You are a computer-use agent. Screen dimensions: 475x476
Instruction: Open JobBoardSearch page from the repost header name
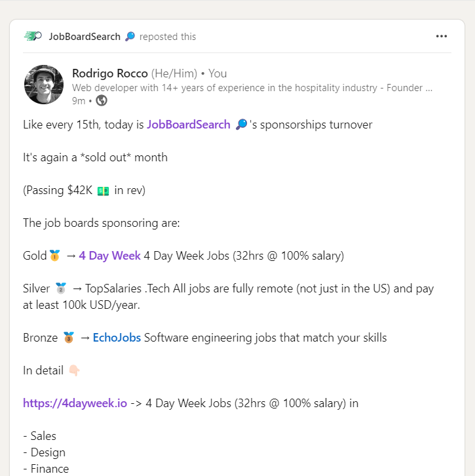[85, 37]
